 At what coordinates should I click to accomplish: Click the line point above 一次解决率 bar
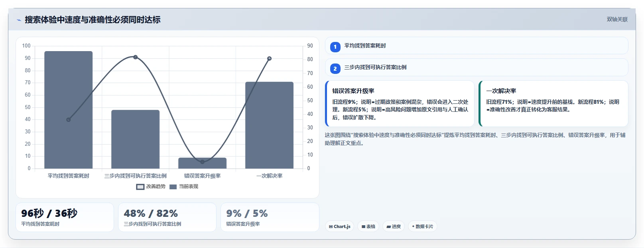click(270, 59)
